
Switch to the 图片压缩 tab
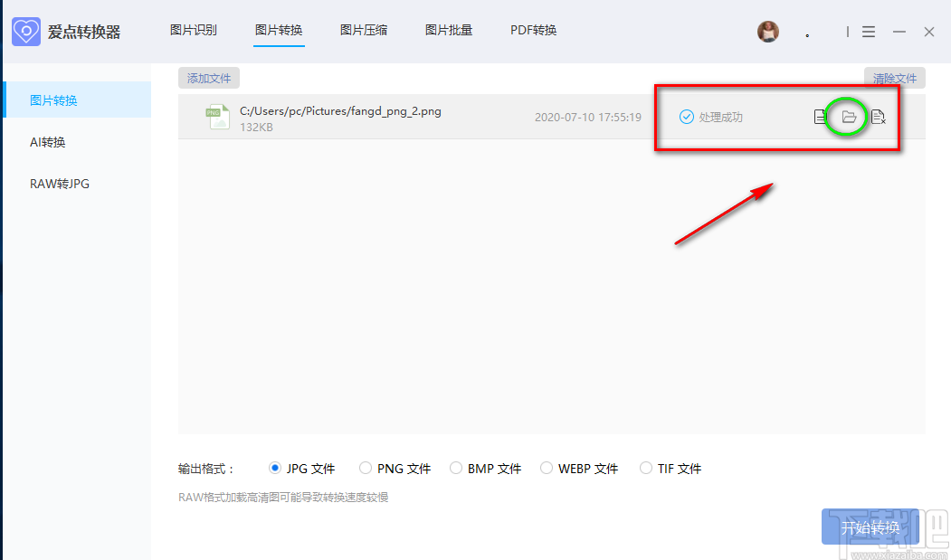(x=364, y=29)
